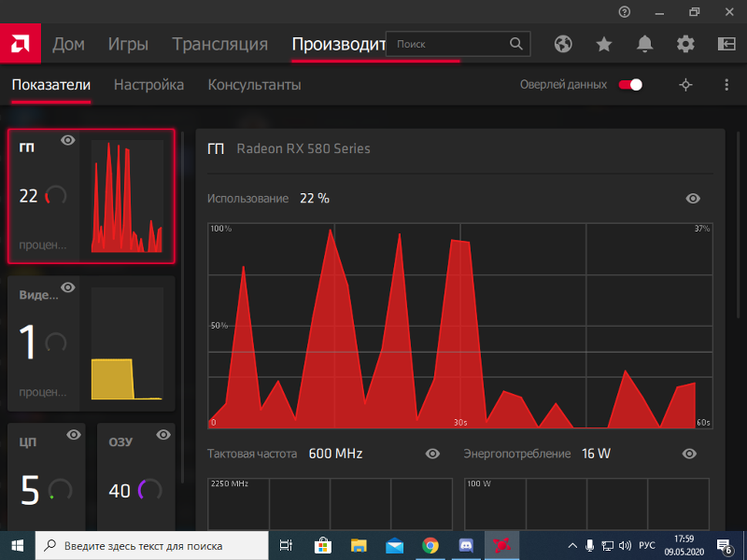Screen dimensions: 747x560
Task: Open notifications bell icon
Action: tap(645, 44)
